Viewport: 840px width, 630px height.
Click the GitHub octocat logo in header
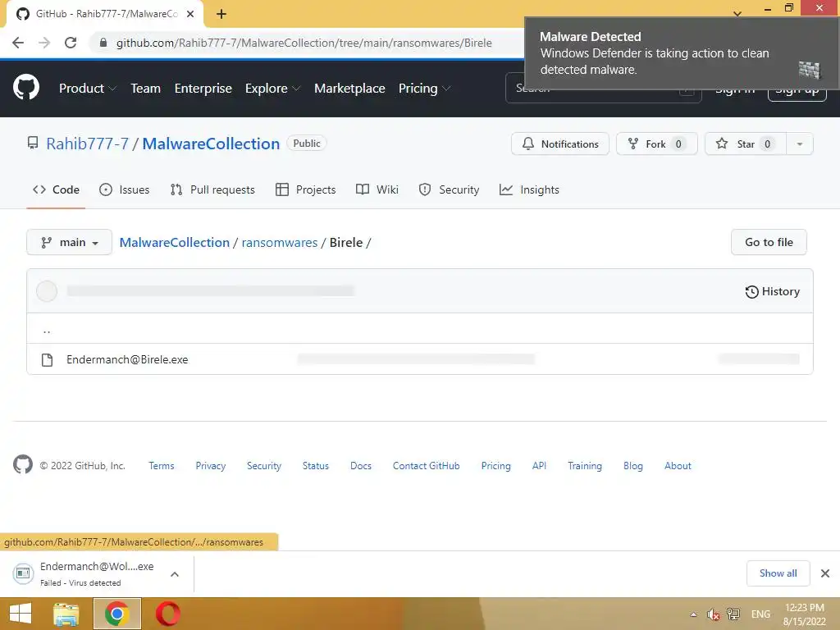click(x=25, y=88)
